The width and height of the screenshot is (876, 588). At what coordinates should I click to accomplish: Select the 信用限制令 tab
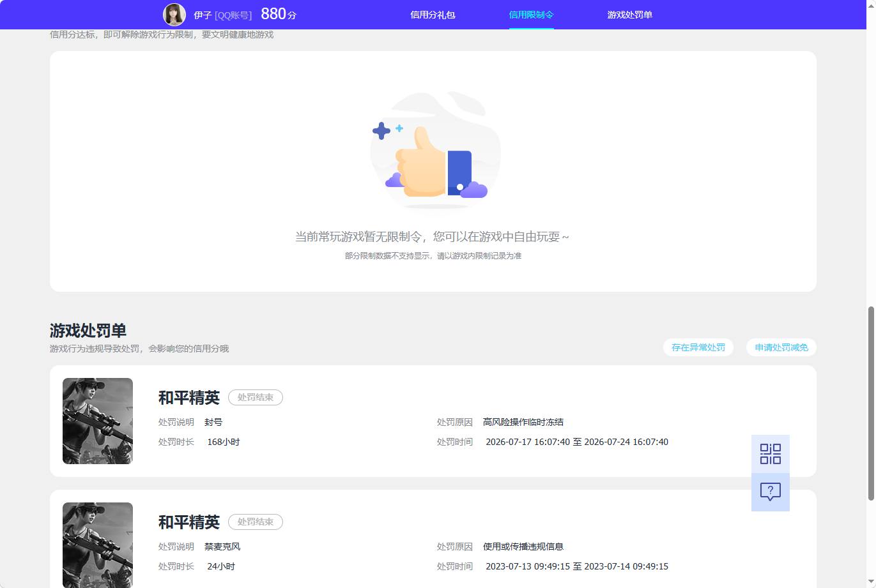click(x=531, y=15)
